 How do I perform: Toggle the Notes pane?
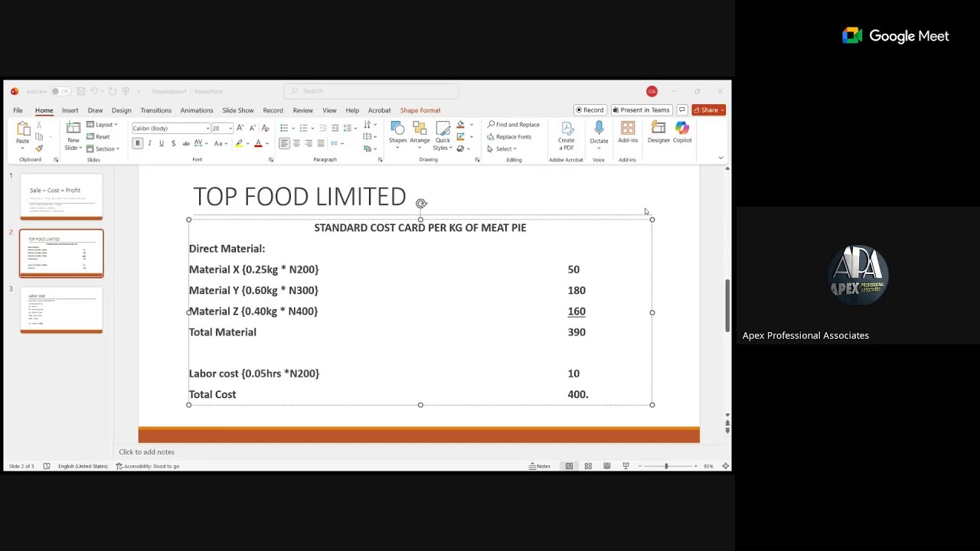[x=540, y=466]
